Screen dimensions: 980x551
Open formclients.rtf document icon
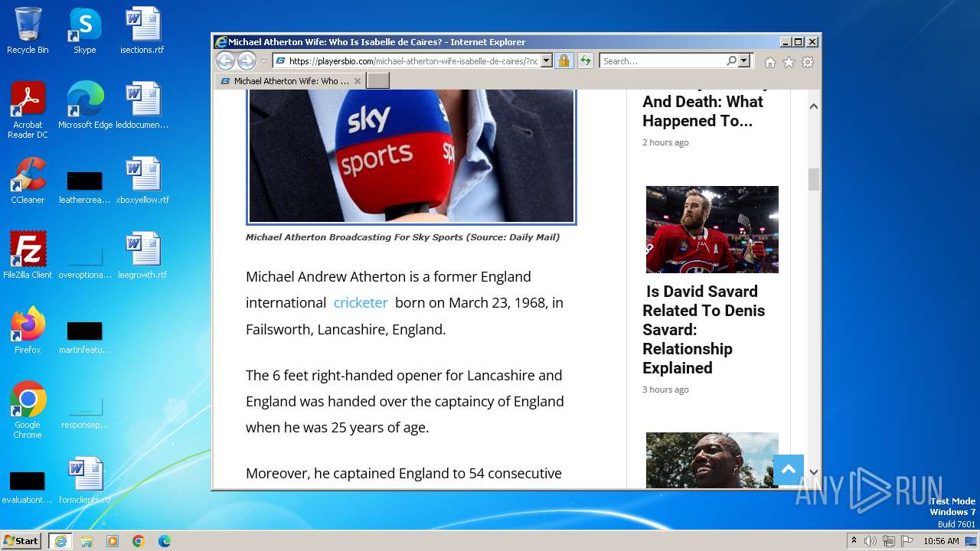tap(85, 481)
